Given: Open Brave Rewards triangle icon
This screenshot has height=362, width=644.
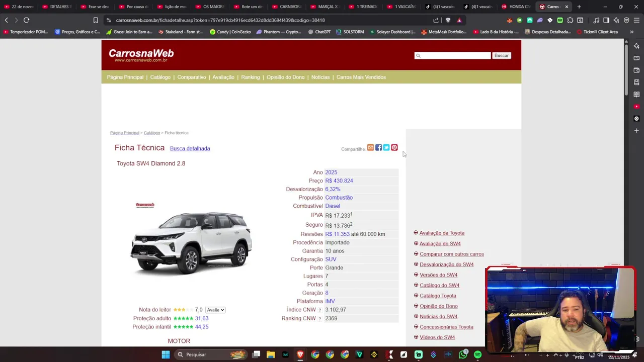Looking at the screenshot, I should [459, 20].
